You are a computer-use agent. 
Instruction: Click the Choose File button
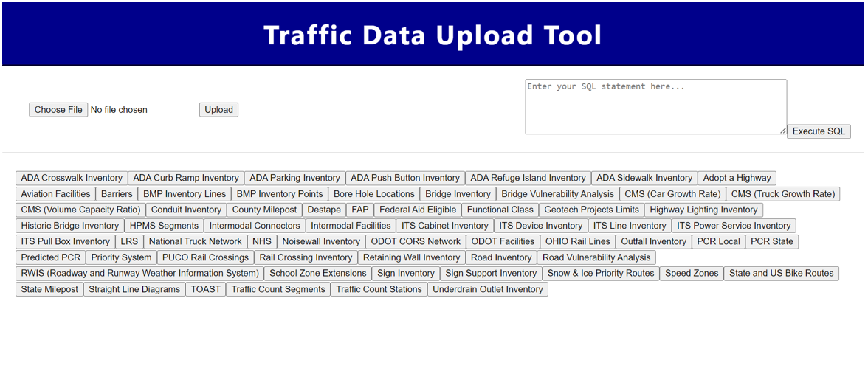coord(58,110)
